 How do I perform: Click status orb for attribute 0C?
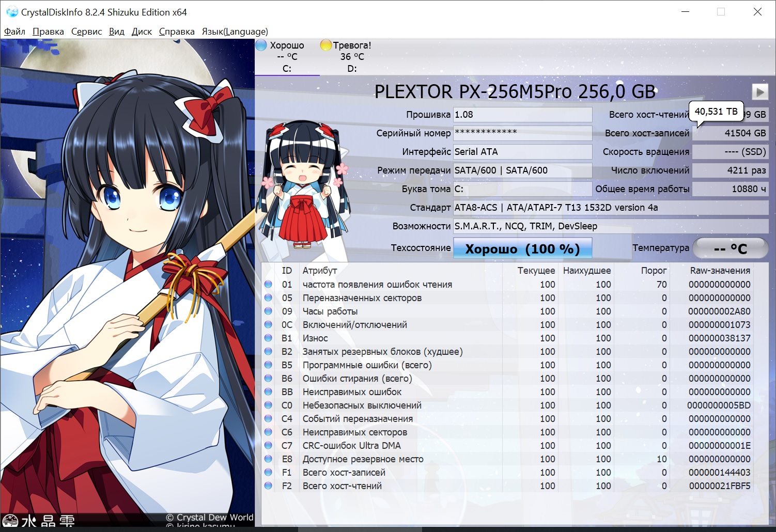(268, 324)
